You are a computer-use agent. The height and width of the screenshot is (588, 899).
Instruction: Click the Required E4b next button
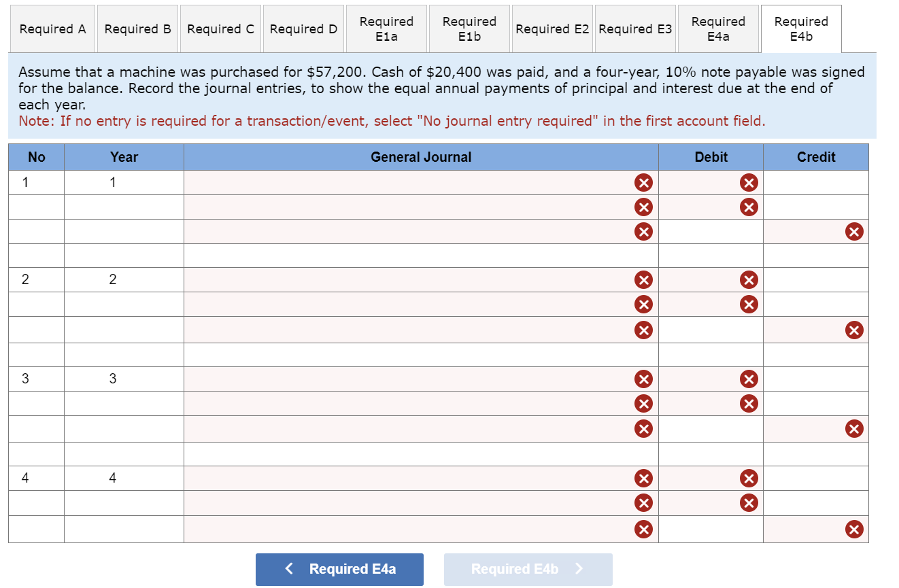527,570
